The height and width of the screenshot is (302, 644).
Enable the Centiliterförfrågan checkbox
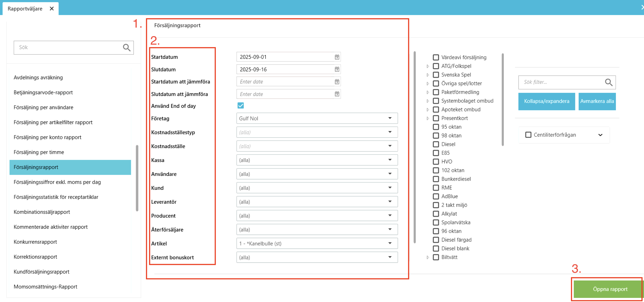click(x=528, y=135)
